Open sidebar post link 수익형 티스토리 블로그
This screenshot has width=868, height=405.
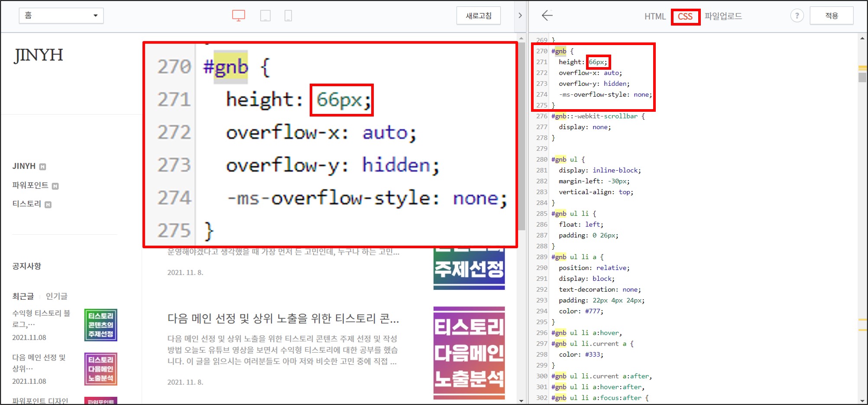tap(41, 318)
